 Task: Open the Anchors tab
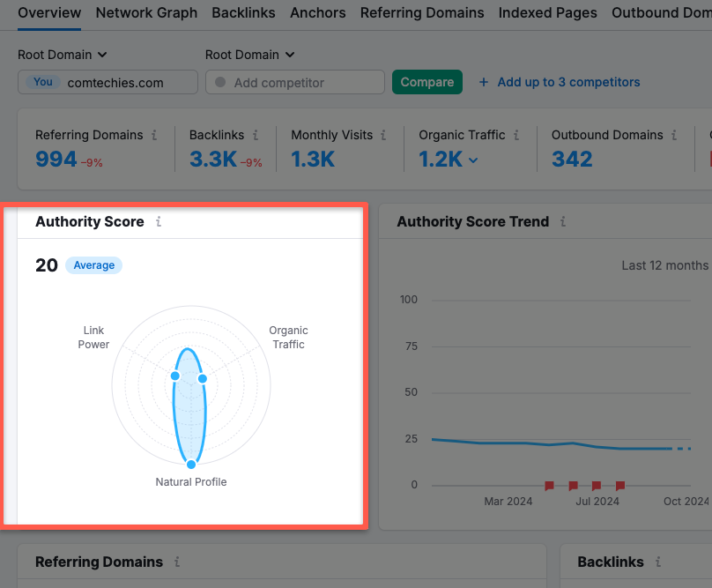[x=317, y=13]
